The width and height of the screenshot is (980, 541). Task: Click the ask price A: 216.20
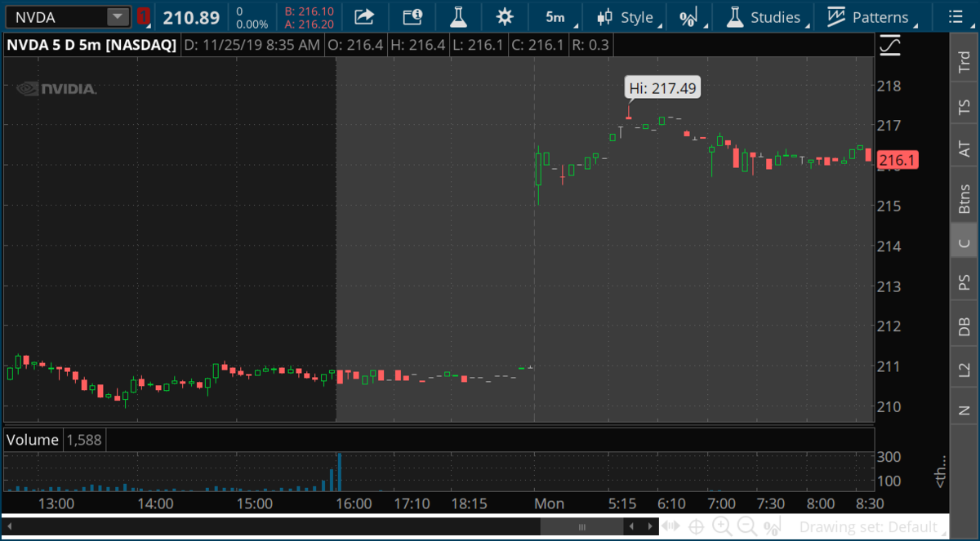tap(310, 24)
